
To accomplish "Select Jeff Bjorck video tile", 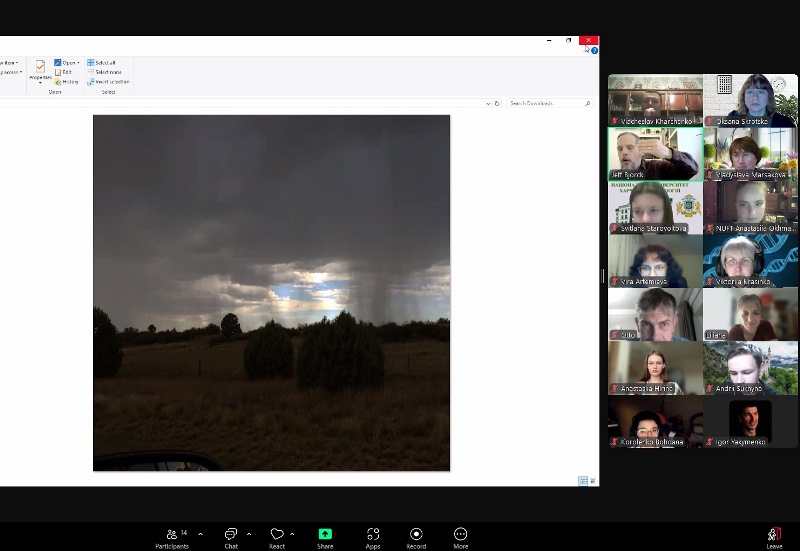I will point(655,154).
